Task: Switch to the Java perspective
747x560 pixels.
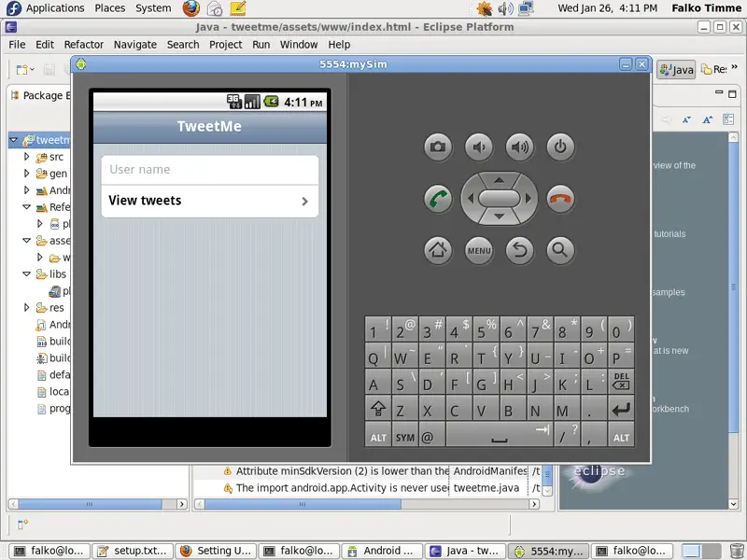Action: tap(676, 69)
